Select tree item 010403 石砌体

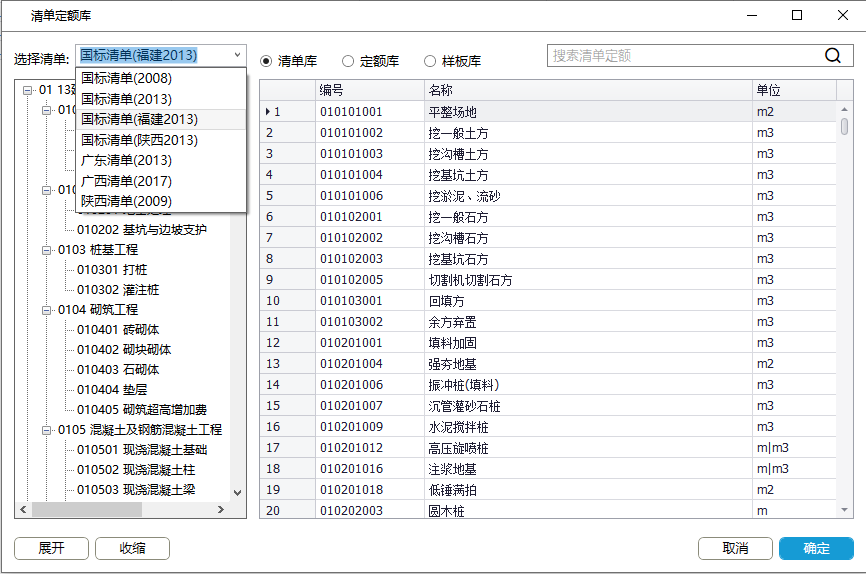(118, 370)
